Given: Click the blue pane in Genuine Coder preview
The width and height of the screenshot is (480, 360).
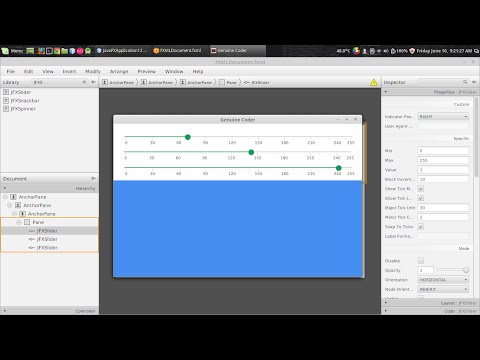Looking at the screenshot, I should 238,229.
